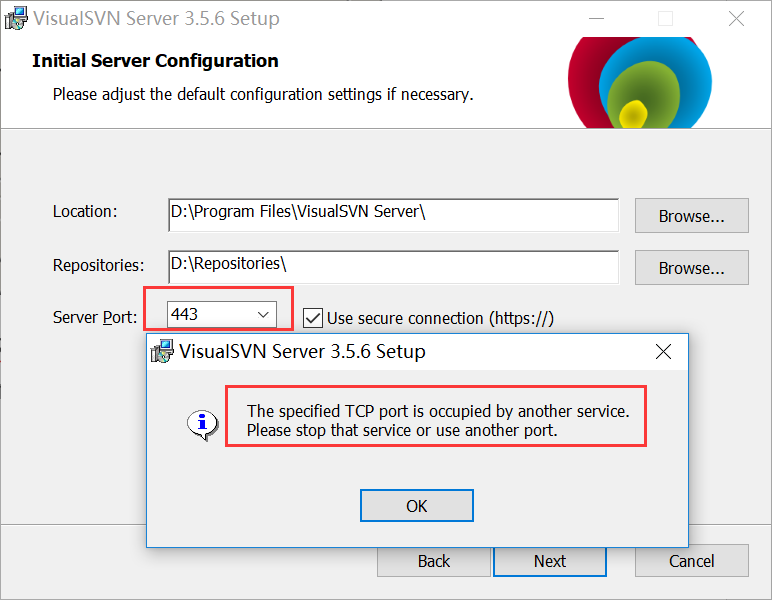Open the Server Port dropdown
Viewport: 772px width, 600px height.
point(263,315)
